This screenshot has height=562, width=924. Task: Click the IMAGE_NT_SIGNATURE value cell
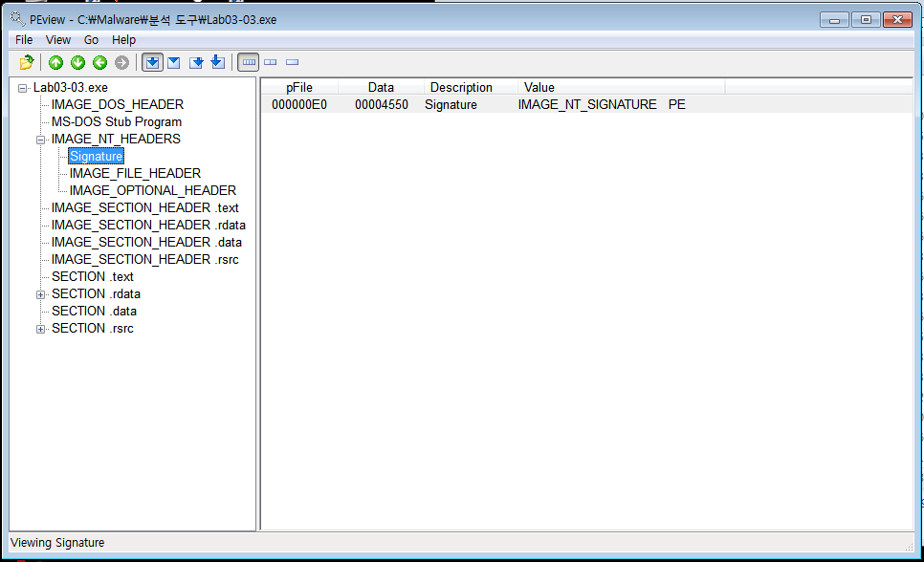(x=587, y=105)
